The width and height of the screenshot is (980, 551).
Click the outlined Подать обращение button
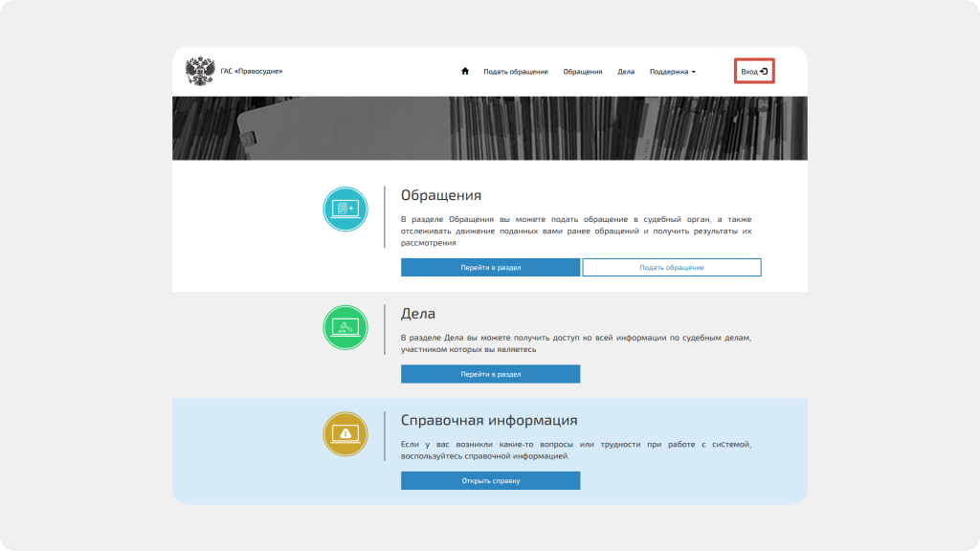point(672,268)
